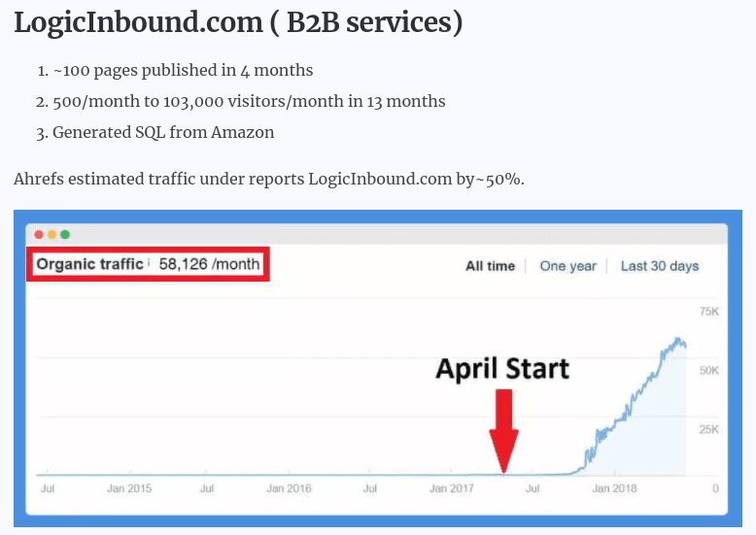
Task: Click the Jan 2016 x-axis label
Action: 289,488
